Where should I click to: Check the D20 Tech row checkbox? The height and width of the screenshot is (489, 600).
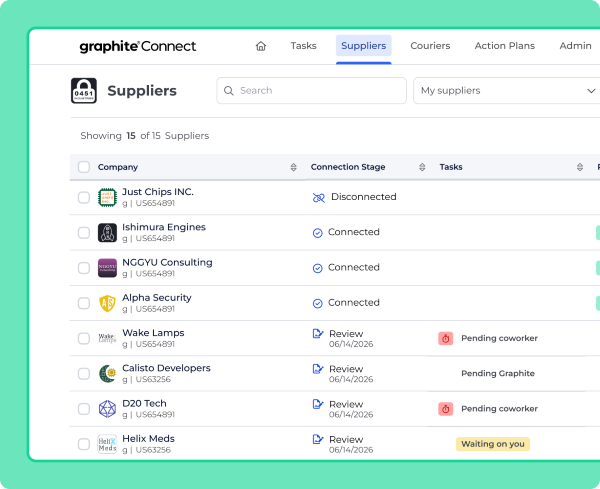coord(84,409)
